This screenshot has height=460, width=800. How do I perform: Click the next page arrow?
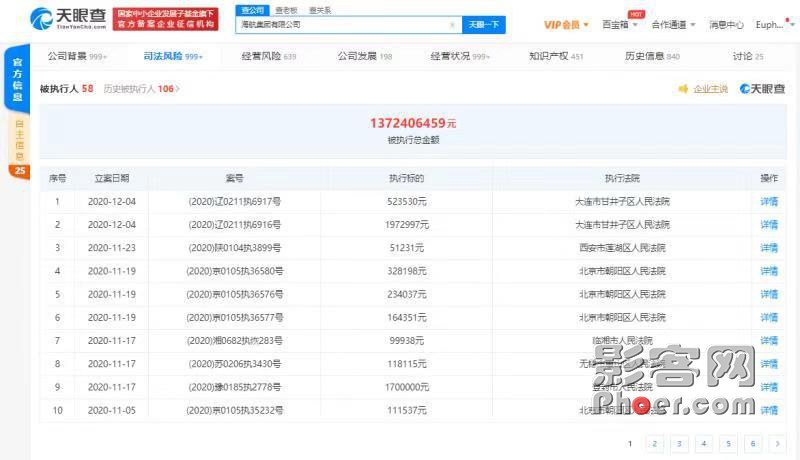(x=777, y=444)
